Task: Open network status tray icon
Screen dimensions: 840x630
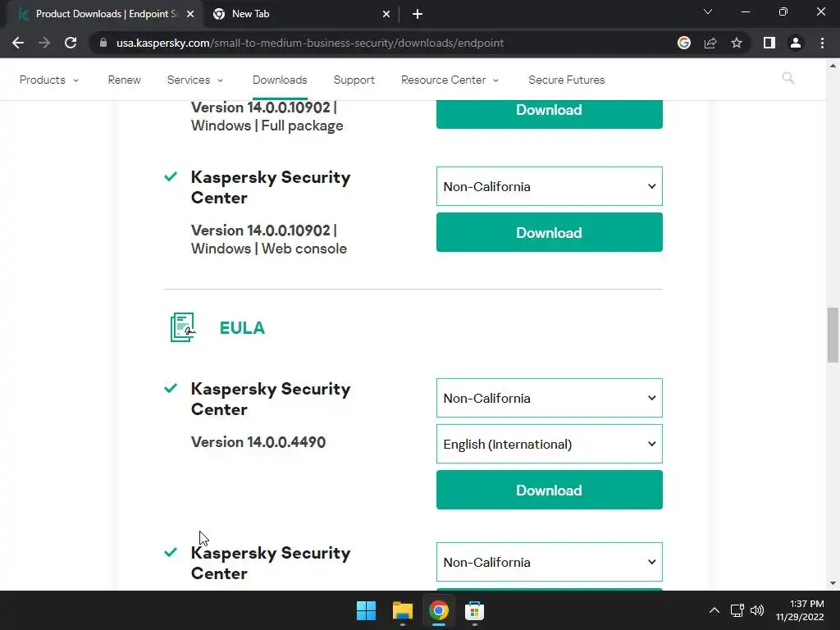Action: coord(737,610)
